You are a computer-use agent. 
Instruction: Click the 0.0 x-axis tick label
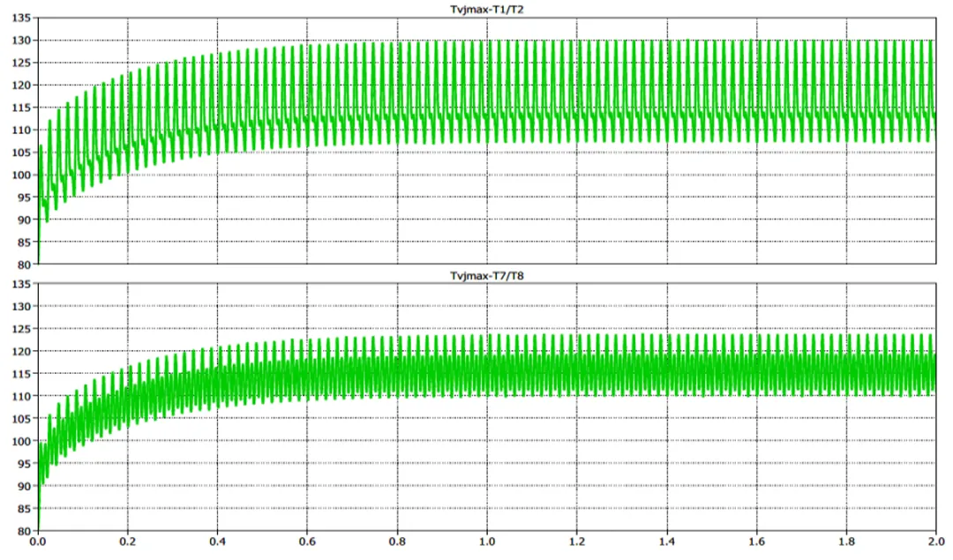coord(38,542)
